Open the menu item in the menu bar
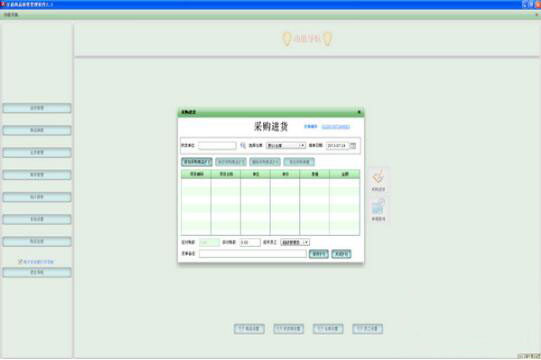This screenshot has height=360, width=541. [11, 15]
